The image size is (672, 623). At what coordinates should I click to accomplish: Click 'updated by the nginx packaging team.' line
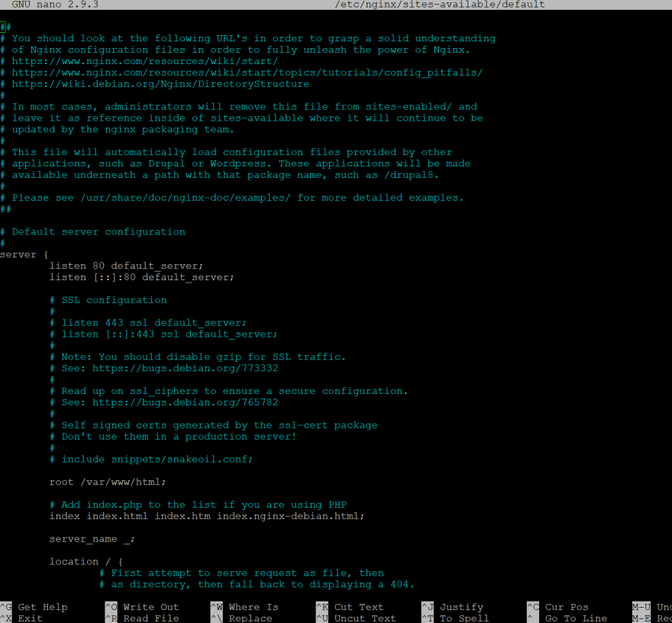(x=117, y=129)
